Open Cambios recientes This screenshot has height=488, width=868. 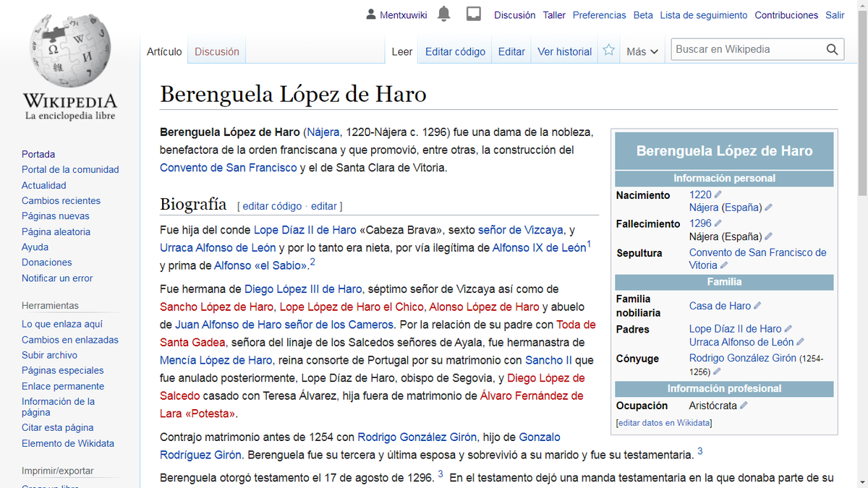[61, 200]
